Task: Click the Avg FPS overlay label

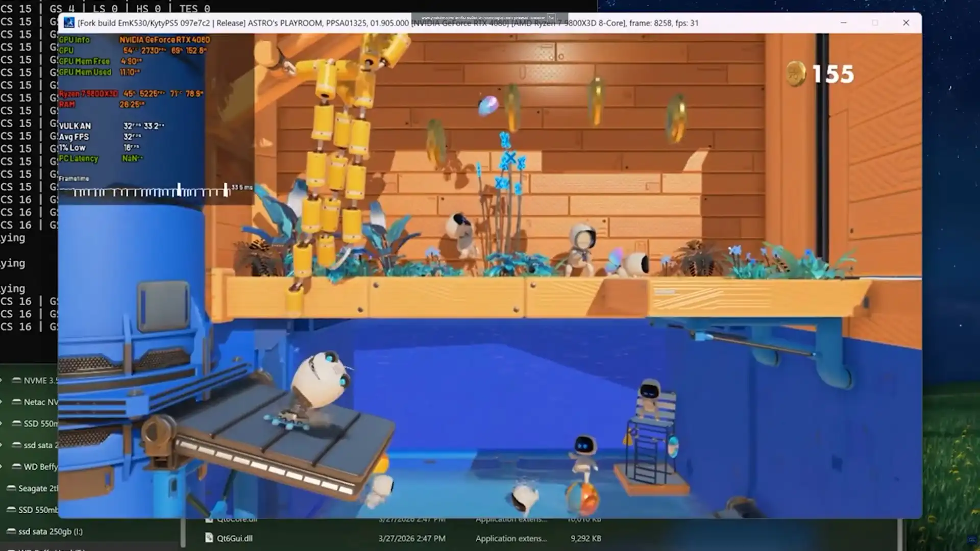Action: pos(74,137)
